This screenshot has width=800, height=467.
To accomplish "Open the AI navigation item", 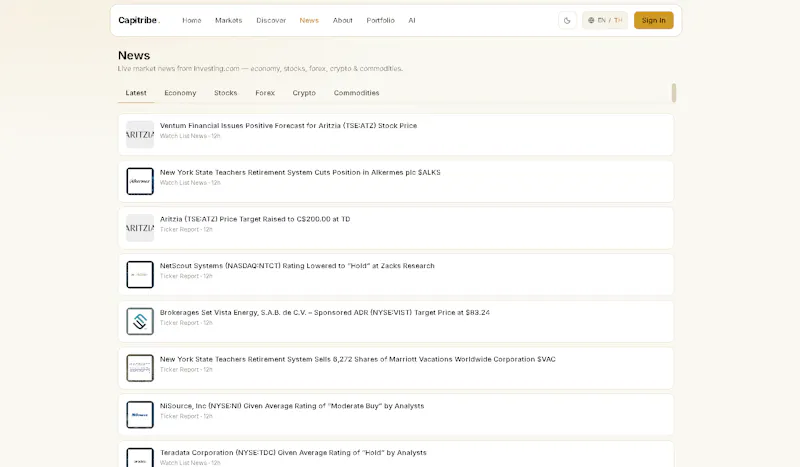I will coord(412,20).
